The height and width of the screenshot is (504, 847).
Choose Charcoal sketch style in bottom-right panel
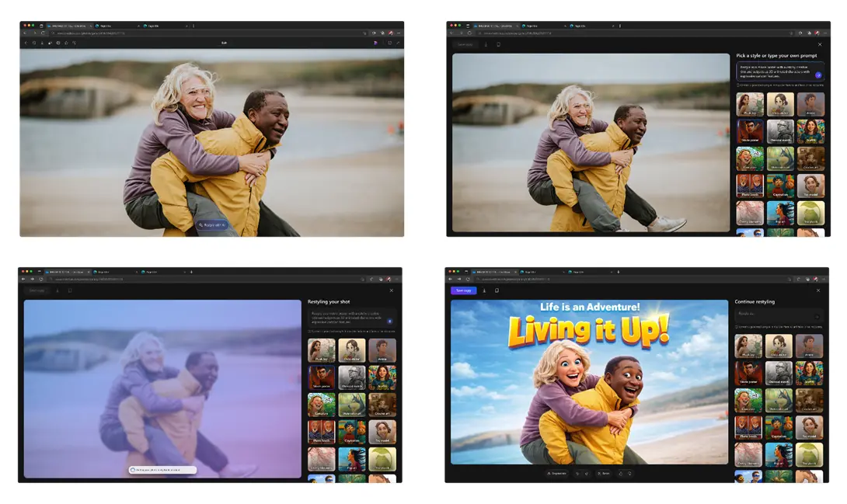[x=779, y=374]
